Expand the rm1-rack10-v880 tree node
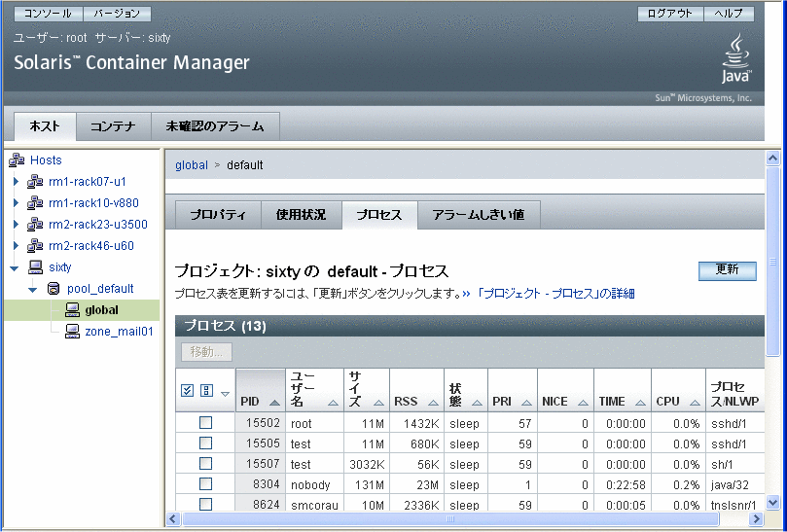 16,202
